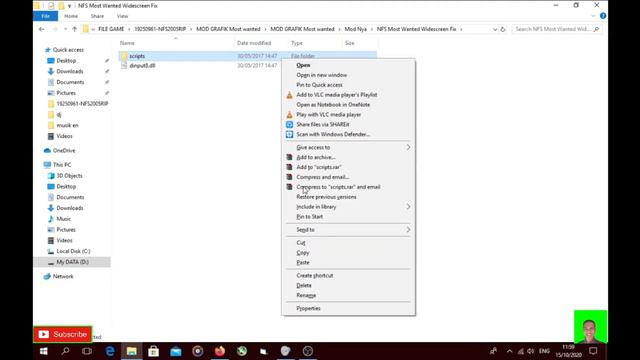
Task: Sort by the Name column header
Action: tap(127, 43)
